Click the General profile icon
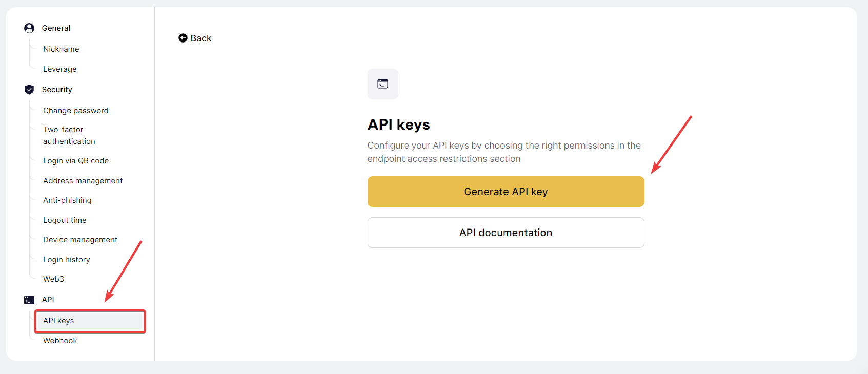The height and width of the screenshot is (374, 868). click(x=29, y=28)
